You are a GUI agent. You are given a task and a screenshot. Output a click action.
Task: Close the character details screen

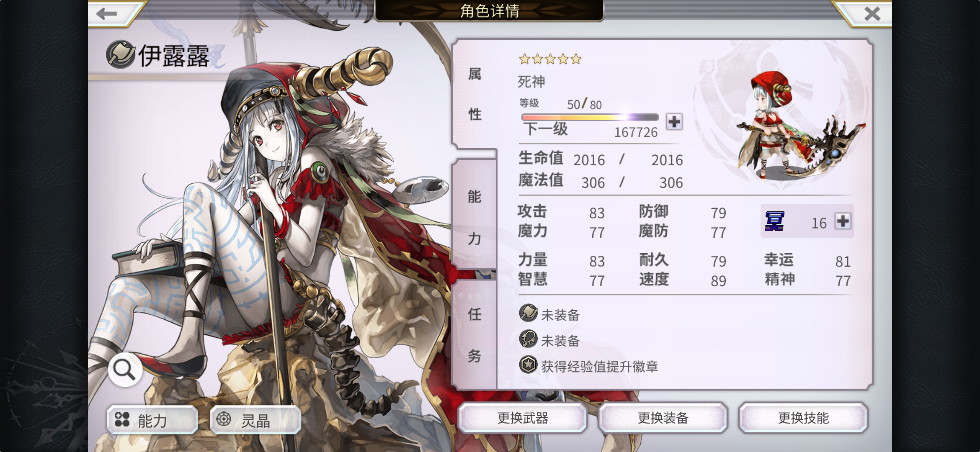pos(872,14)
